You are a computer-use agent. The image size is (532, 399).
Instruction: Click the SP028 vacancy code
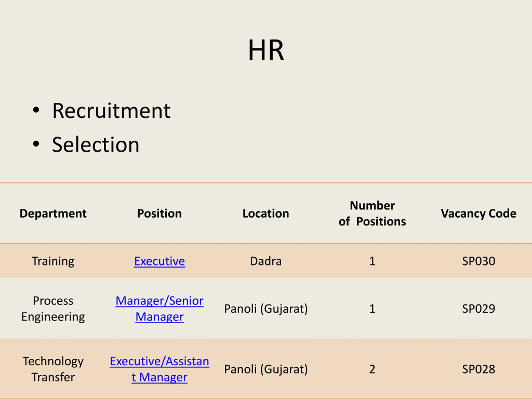479,369
